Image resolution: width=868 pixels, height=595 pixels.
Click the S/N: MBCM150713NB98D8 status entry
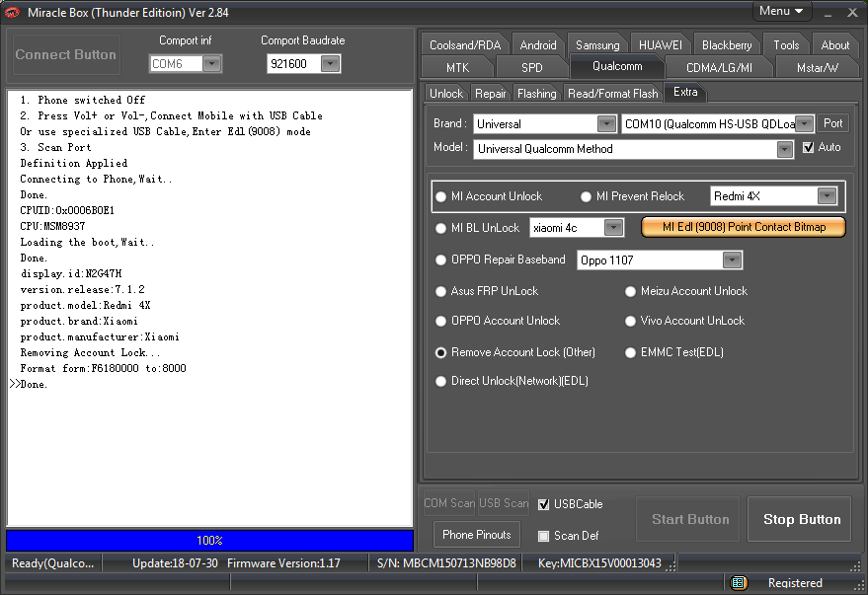click(x=446, y=562)
